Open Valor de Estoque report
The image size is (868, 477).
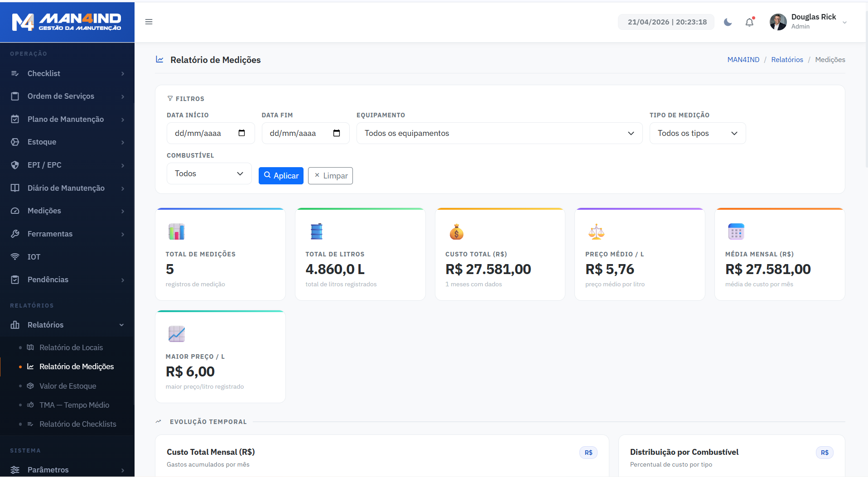pyautogui.click(x=68, y=386)
